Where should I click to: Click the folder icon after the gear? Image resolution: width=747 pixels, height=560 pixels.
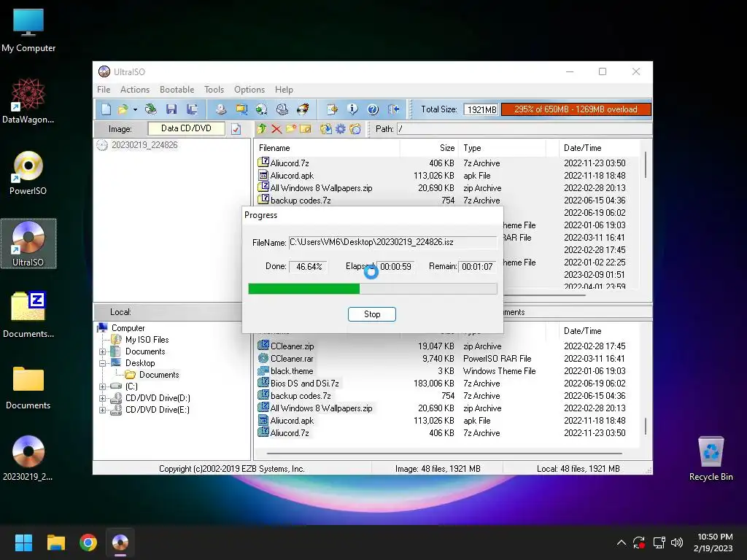(355, 129)
